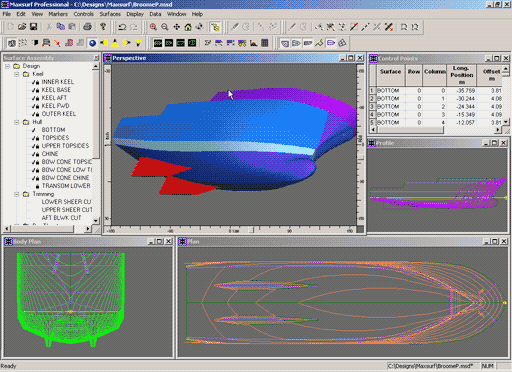Click the Home view house icon
The height and width of the screenshot is (372, 512).
(188, 27)
